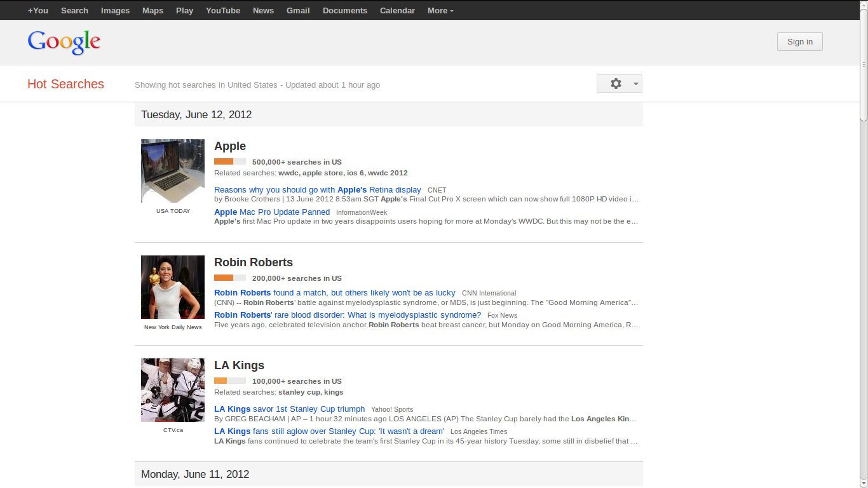
Task: Open the Apple hot search title
Action: [x=230, y=146]
